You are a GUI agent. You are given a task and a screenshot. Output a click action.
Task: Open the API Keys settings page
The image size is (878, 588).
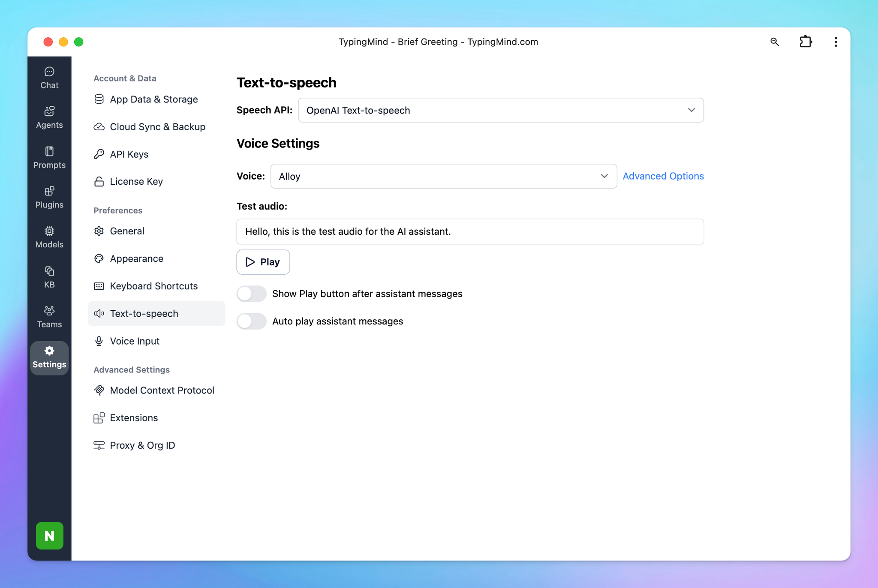129,154
